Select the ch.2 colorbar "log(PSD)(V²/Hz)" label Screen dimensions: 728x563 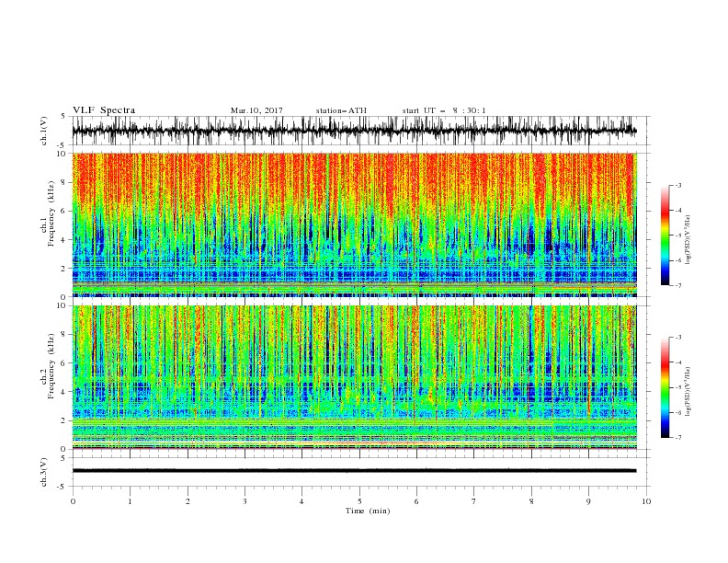[x=688, y=391]
